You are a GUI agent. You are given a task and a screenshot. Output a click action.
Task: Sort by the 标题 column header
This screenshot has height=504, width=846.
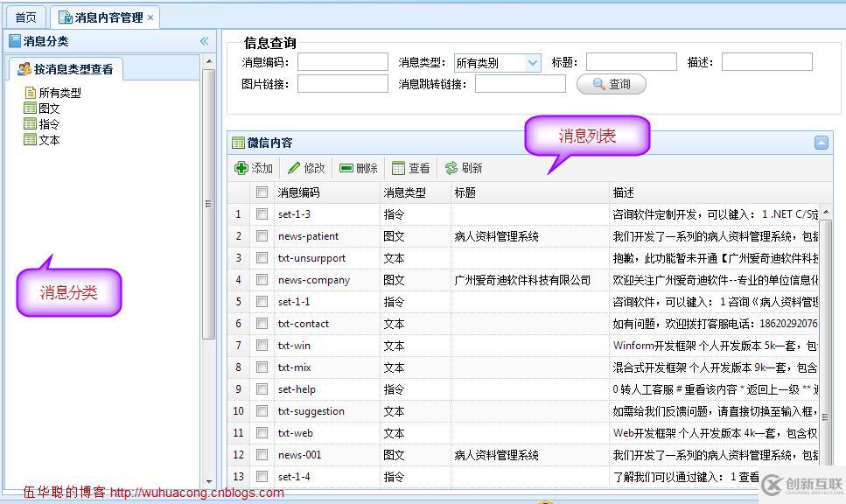pos(530,192)
